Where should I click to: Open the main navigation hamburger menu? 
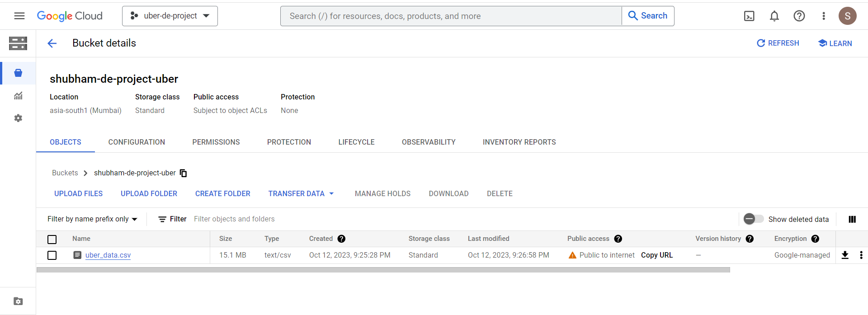[19, 16]
